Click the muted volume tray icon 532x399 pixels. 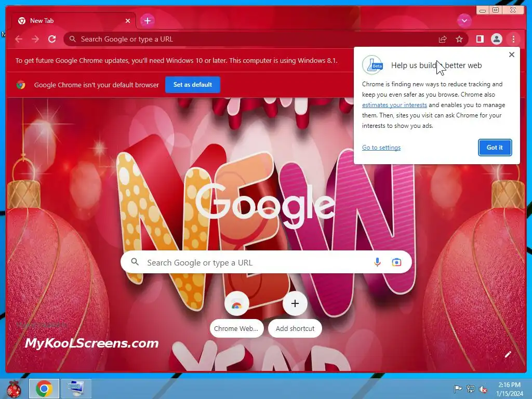[x=483, y=389]
